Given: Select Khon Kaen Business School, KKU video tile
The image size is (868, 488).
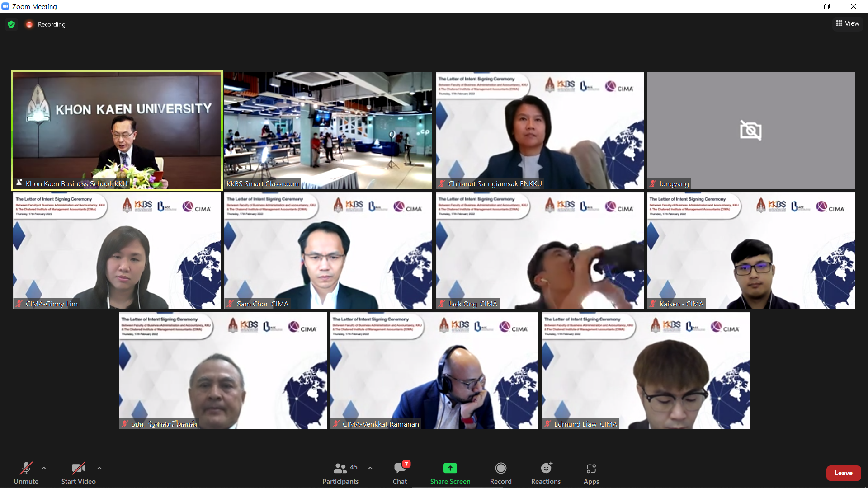Looking at the screenshot, I should (117, 130).
